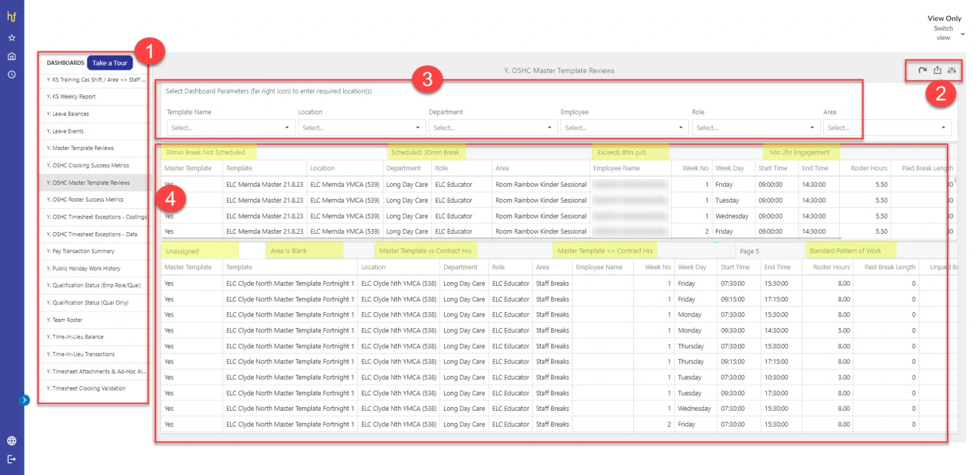This screenshot has width=980, height=475.
Task: Sort by the Employee Name column header
Action: pos(616,168)
